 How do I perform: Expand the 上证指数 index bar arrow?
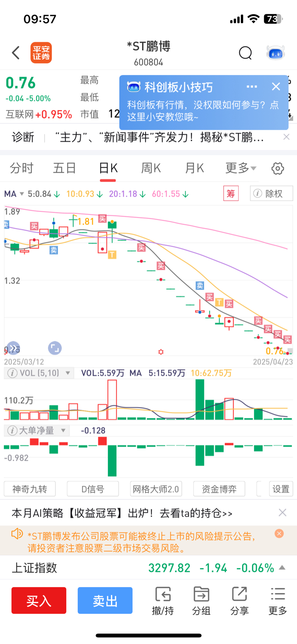pos(282,568)
